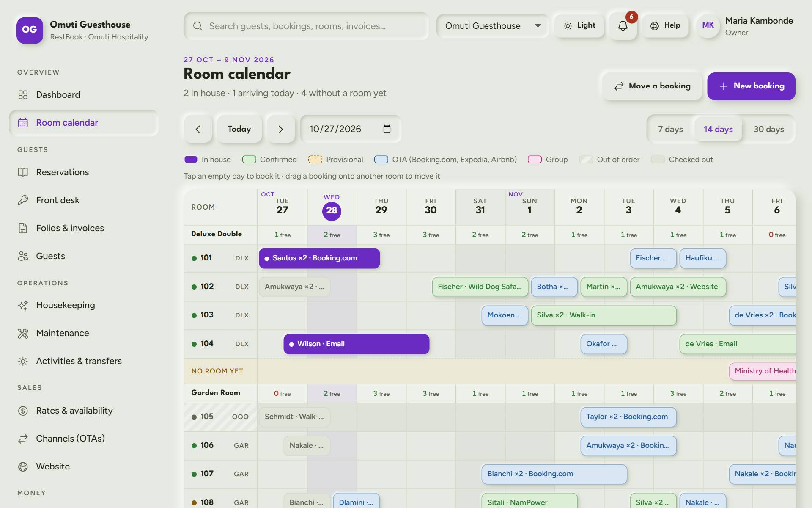The height and width of the screenshot is (508, 812).
Task: Open the Fischer · Wild Dog Safa... booking
Action: pos(480,287)
